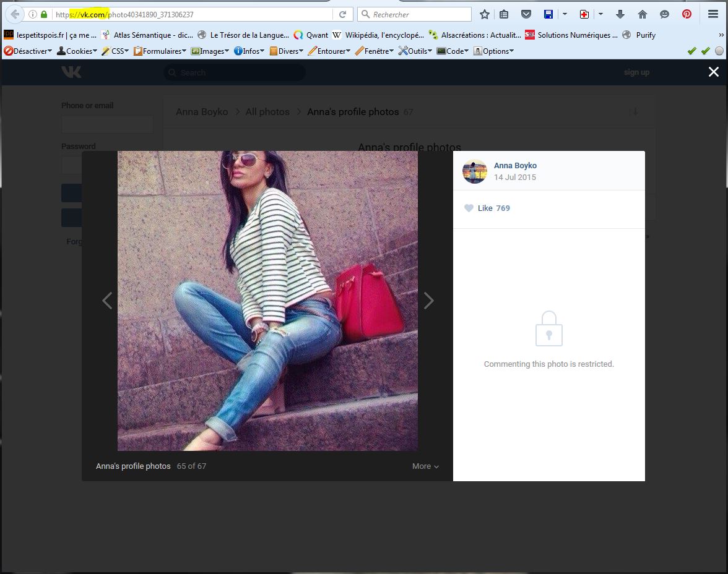
Task: Go to previous photo with left arrow
Action: click(x=107, y=301)
